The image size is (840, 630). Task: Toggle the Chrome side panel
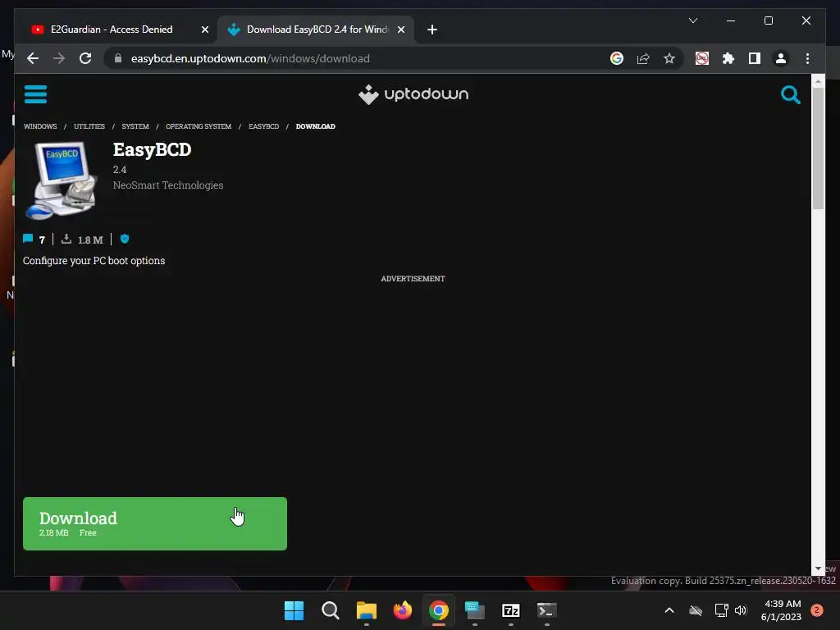coord(755,58)
